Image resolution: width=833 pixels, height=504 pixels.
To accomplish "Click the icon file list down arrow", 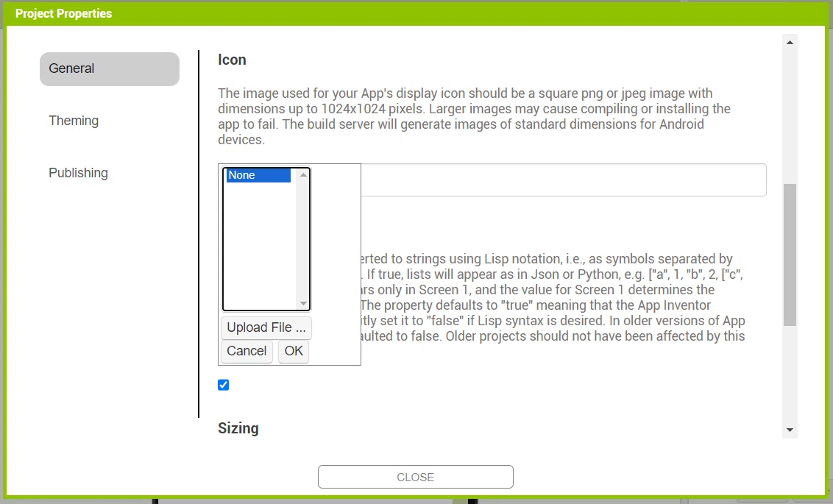I will pos(303,303).
